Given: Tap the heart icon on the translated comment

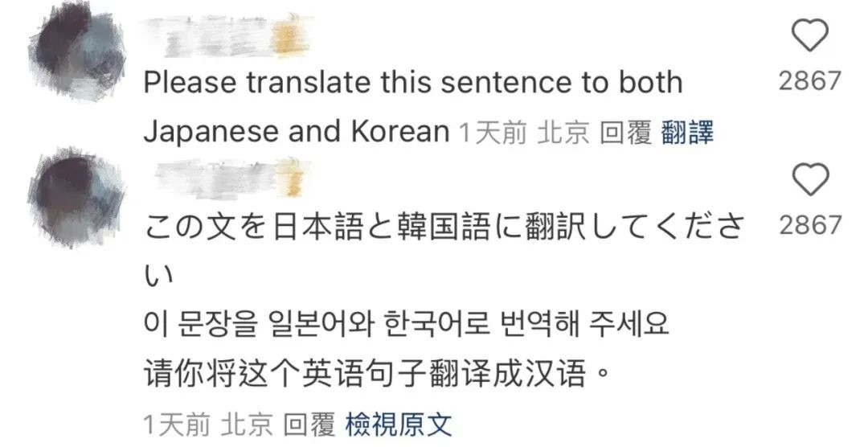Looking at the screenshot, I should tap(810, 182).
